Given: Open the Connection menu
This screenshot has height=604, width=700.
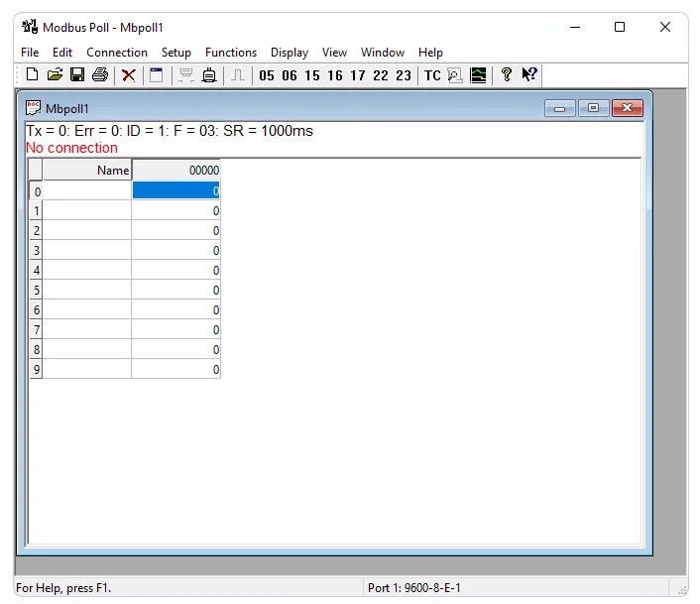Looking at the screenshot, I should coord(117,53).
